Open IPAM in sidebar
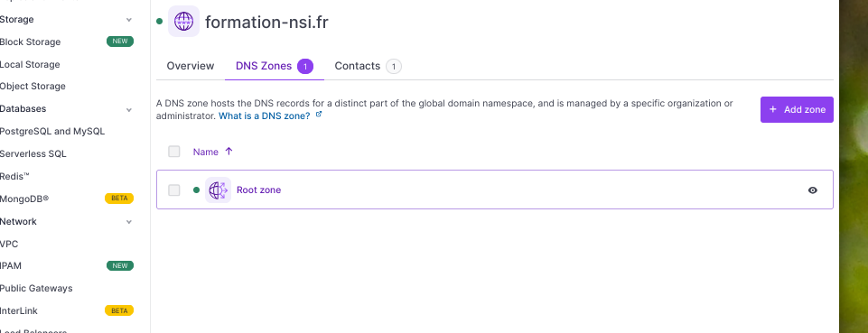The image size is (868, 333). (x=11, y=266)
